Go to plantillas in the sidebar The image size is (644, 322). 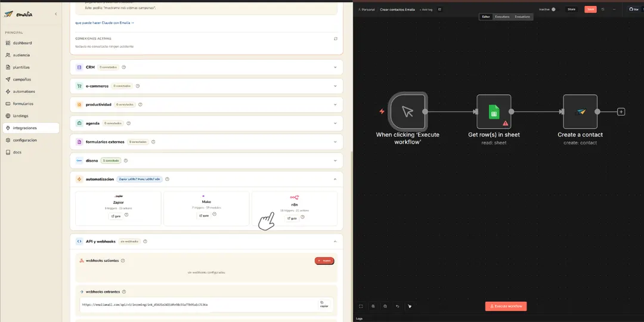[x=21, y=67]
